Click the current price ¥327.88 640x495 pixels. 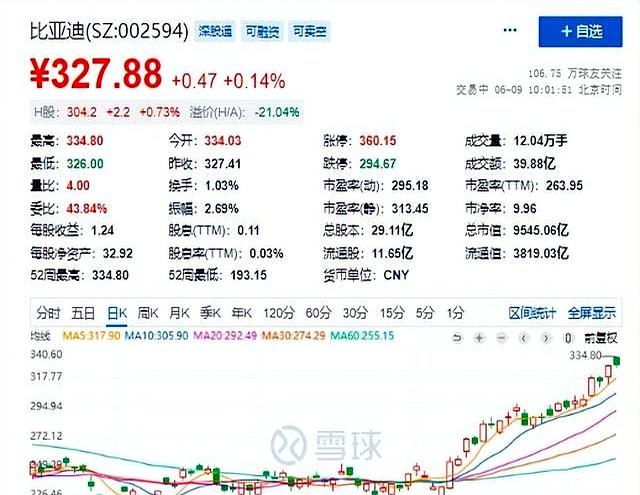pyautogui.click(x=96, y=74)
